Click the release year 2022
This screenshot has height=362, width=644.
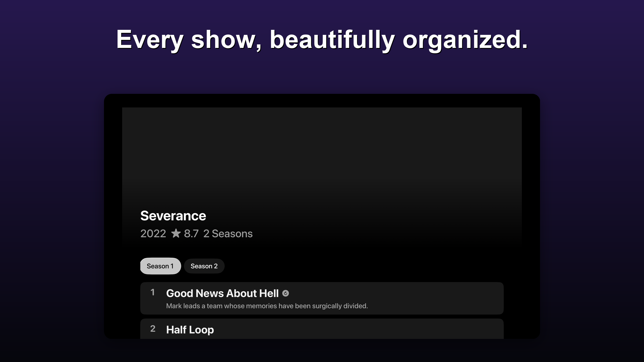(x=153, y=234)
